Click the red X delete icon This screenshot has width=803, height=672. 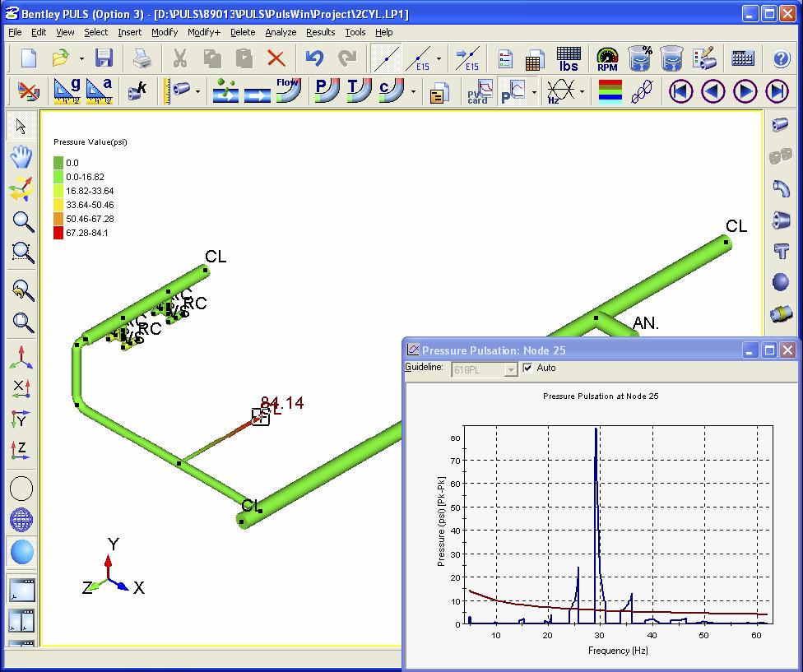276,58
